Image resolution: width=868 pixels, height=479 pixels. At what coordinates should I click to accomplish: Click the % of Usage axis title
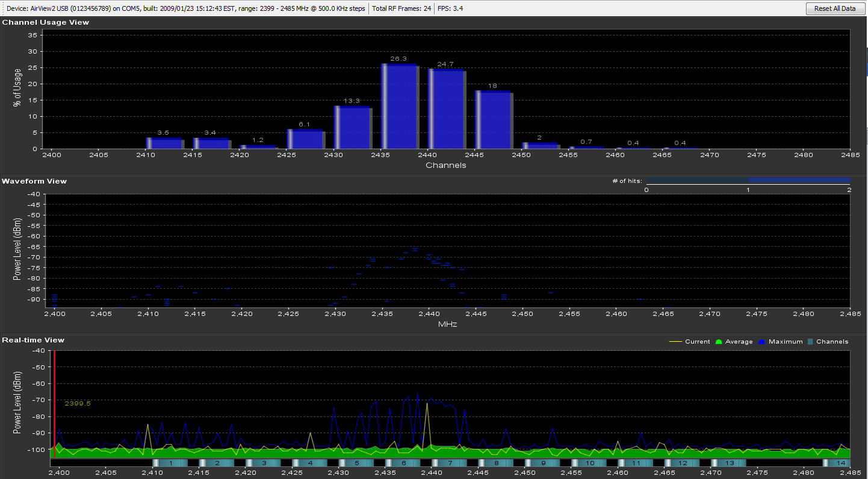(16, 87)
